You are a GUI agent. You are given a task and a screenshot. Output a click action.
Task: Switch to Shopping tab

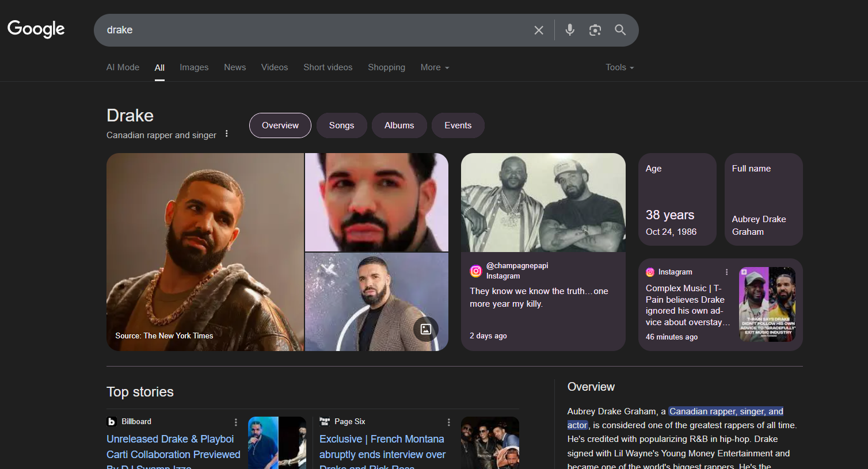[386, 67]
